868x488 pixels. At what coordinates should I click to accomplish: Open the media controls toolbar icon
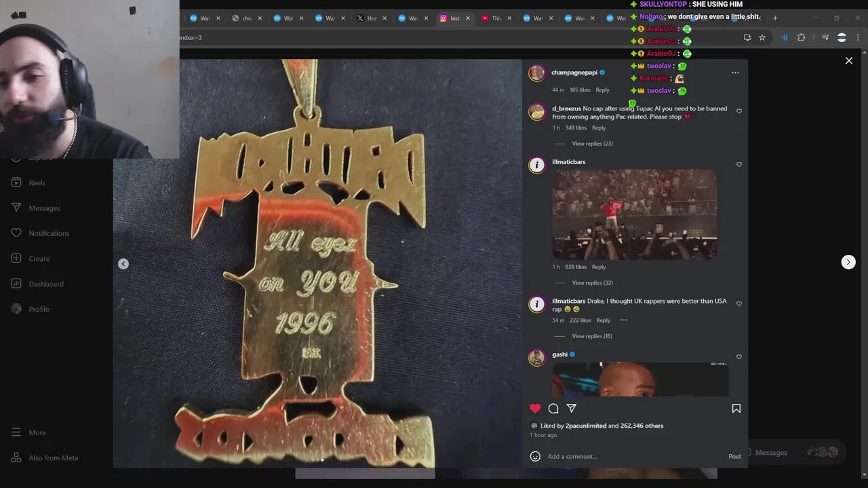pyautogui.click(x=825, y=38)
